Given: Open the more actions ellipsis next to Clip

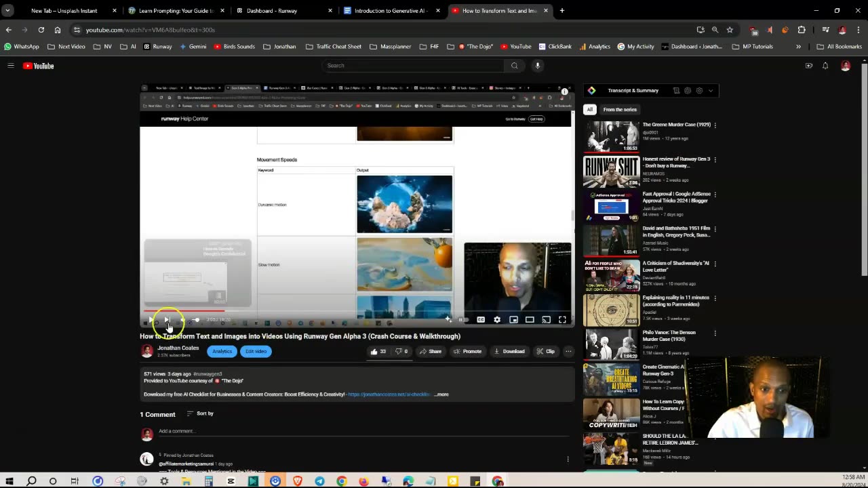Looking at the screenshot, I should (568, 351).
